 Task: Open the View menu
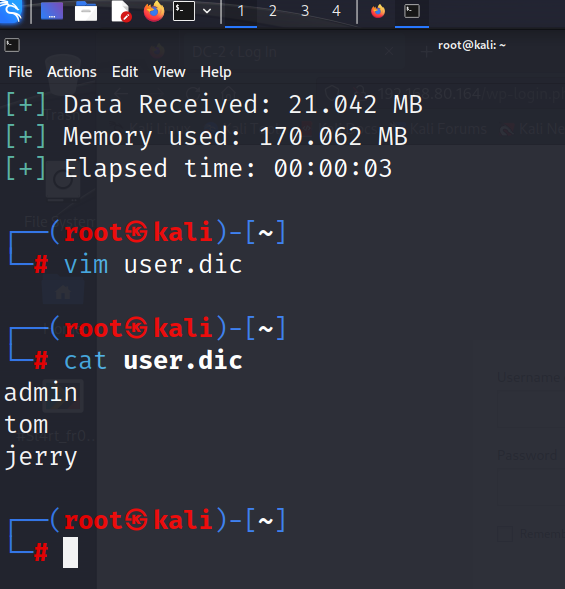click(x=169, y=72)
